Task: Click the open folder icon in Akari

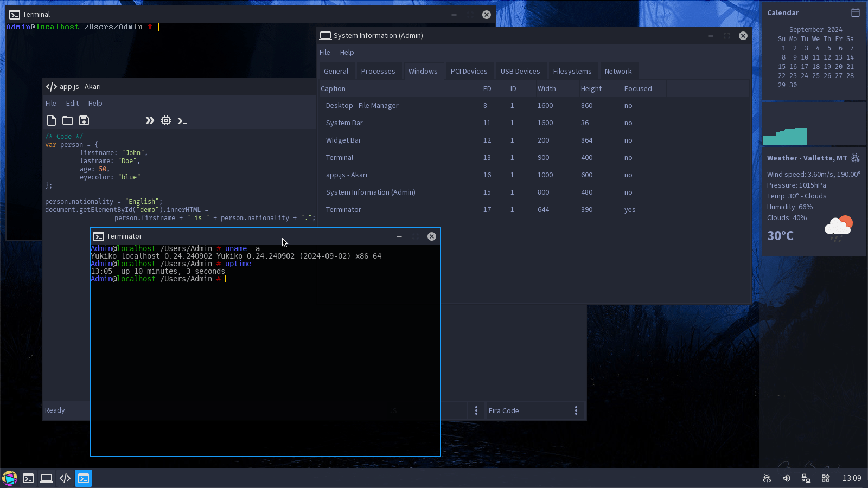Action: click(68, 120)
